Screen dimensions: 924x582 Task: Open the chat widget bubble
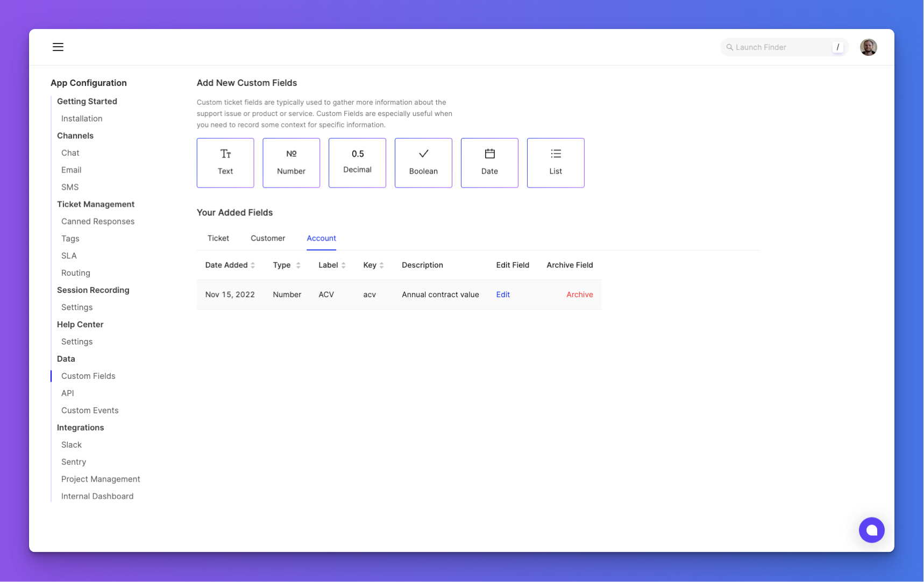(871, 530)
